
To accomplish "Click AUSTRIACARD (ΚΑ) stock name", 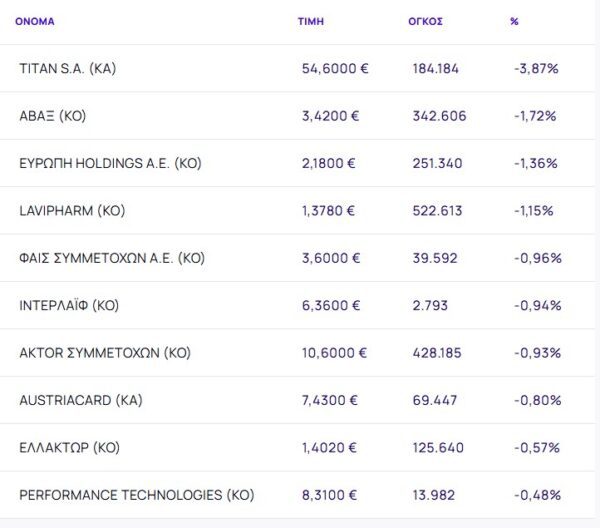I will 81,400.
